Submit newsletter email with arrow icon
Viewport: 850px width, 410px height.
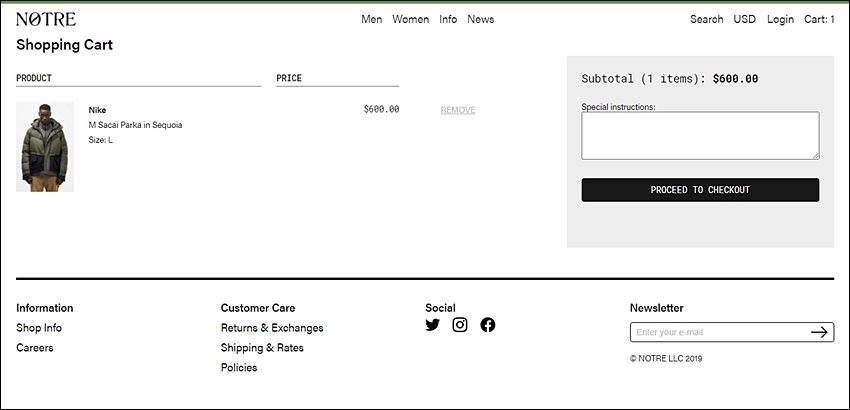coord(819,332)
